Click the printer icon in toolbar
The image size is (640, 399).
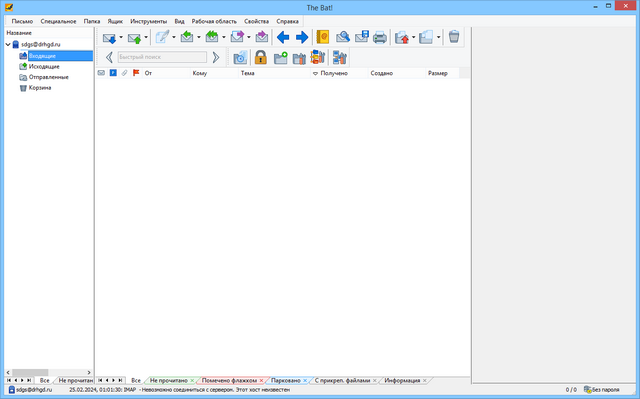coord(380,38)
